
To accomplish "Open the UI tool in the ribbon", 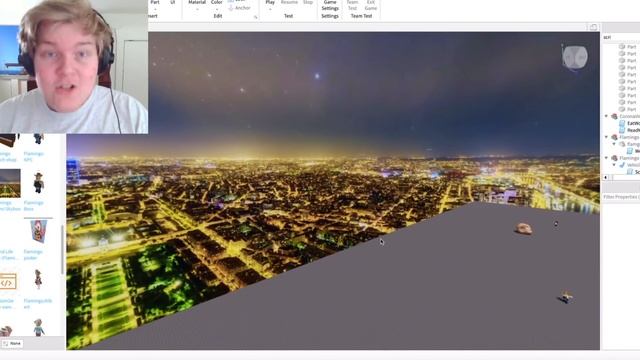I will [173, 3].
